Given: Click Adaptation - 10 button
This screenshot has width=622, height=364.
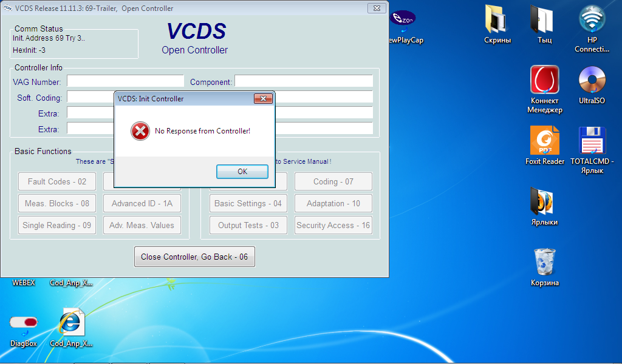Looking at the screenshot, I should point(333,203).
